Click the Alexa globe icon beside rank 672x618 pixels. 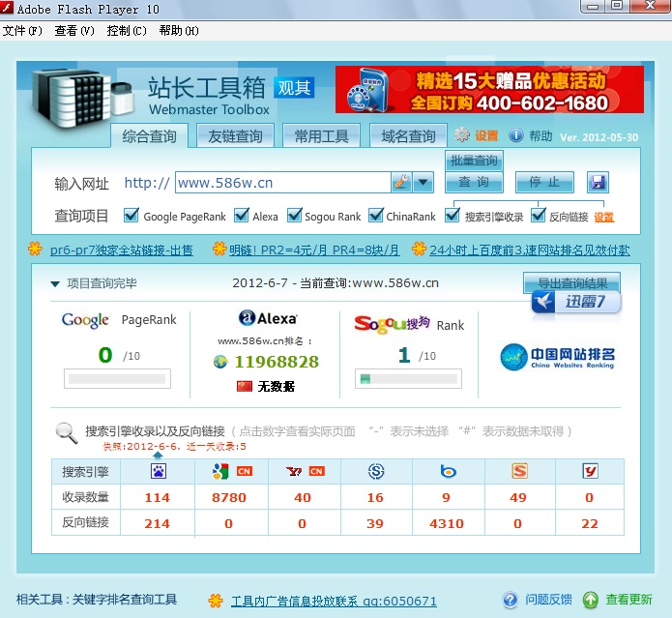pos(220,362)
